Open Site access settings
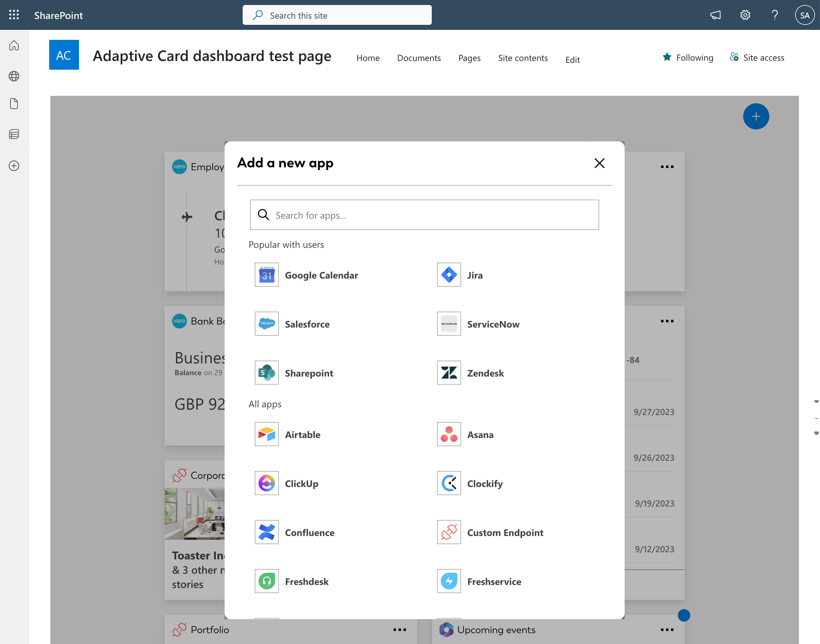Viewport: 820px width, 644px height. [757, 58]
